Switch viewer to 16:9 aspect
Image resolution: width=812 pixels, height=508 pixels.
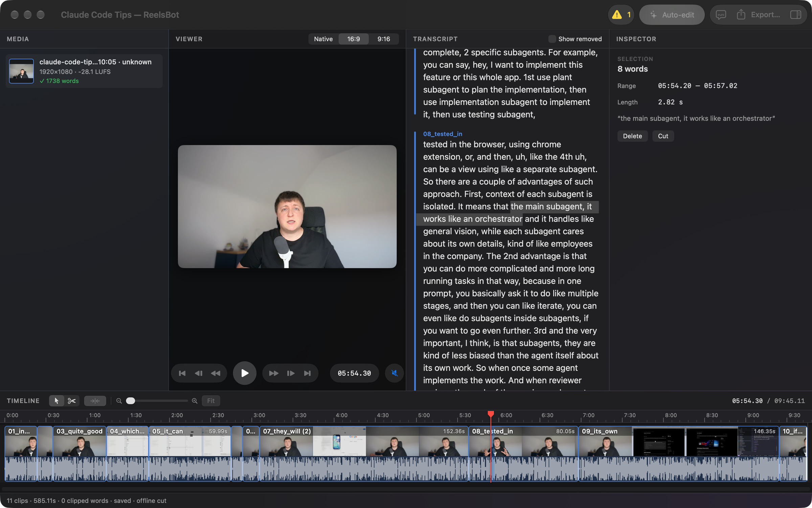(x=354, y=39)
